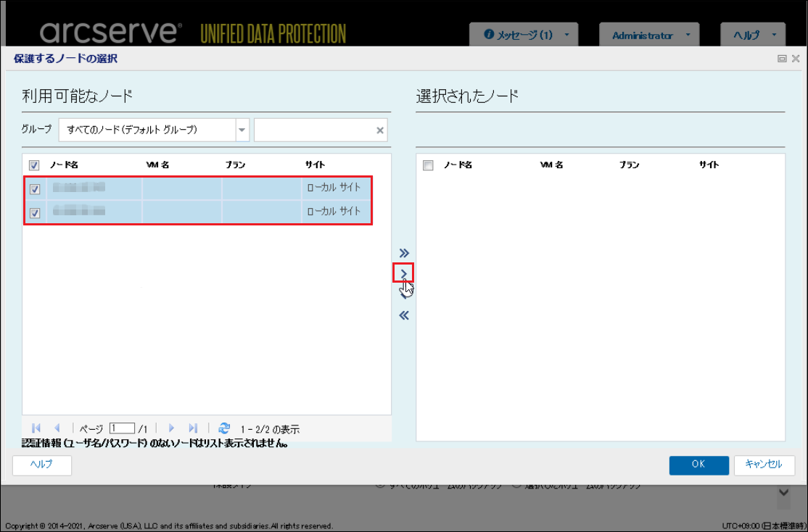Uncheck the second node row checkbox
Screen dimensions: 808x532
35,212
